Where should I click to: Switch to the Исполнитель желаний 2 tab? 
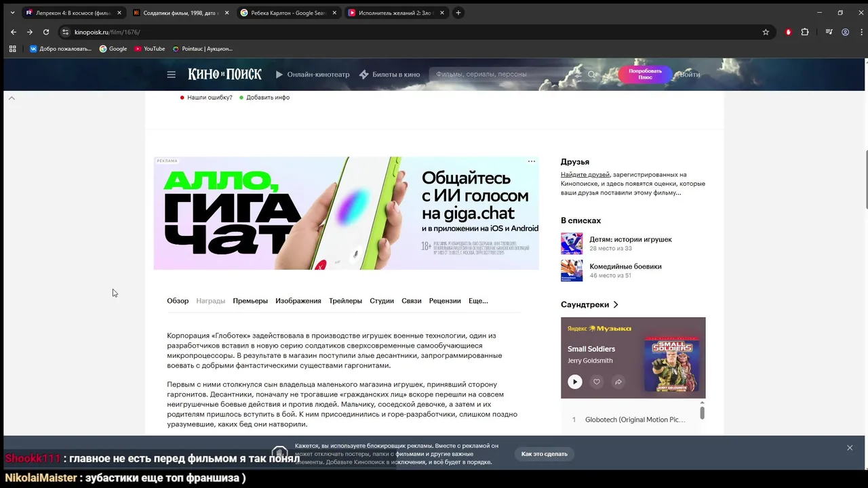coord(396,13)
